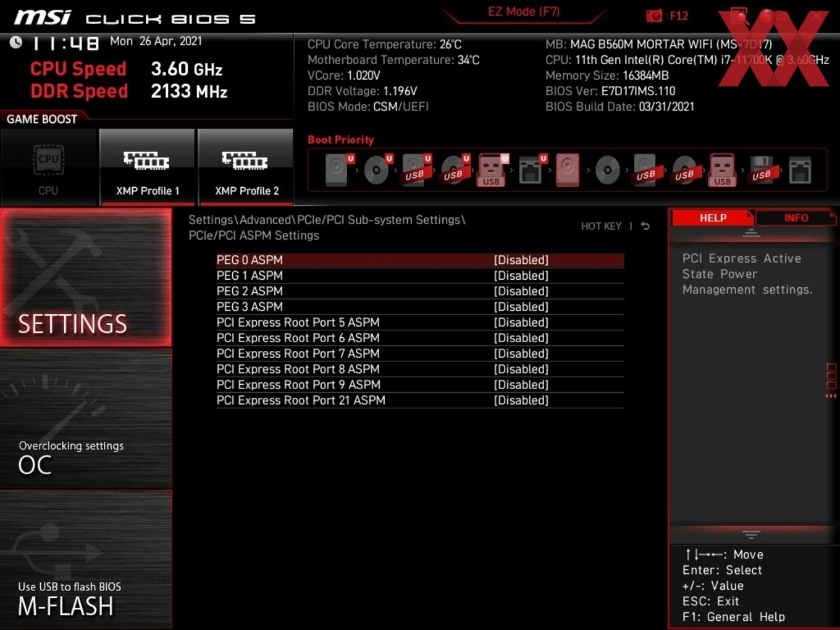Open the SETTINGS section

(x=86, y=277)
